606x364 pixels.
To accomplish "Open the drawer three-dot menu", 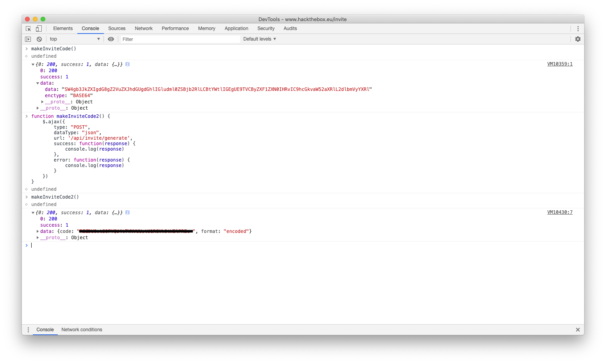I will click(28, 330).
